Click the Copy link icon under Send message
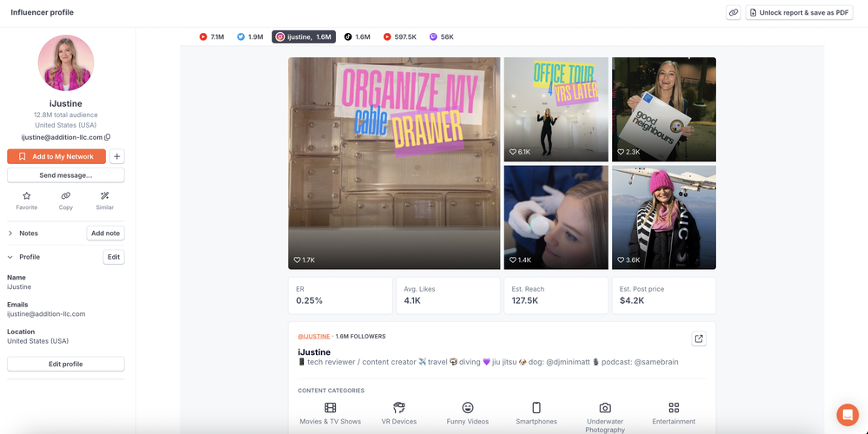Viewport: 868px width, 434px height. [66, 196]
